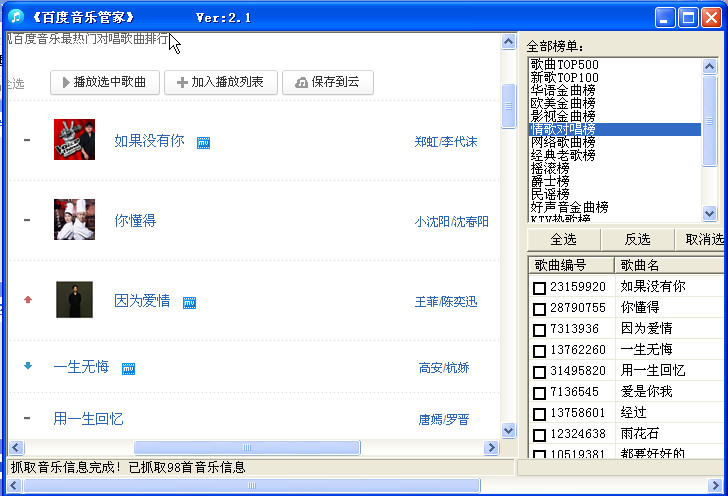Open the song link 你懂得

135,221
